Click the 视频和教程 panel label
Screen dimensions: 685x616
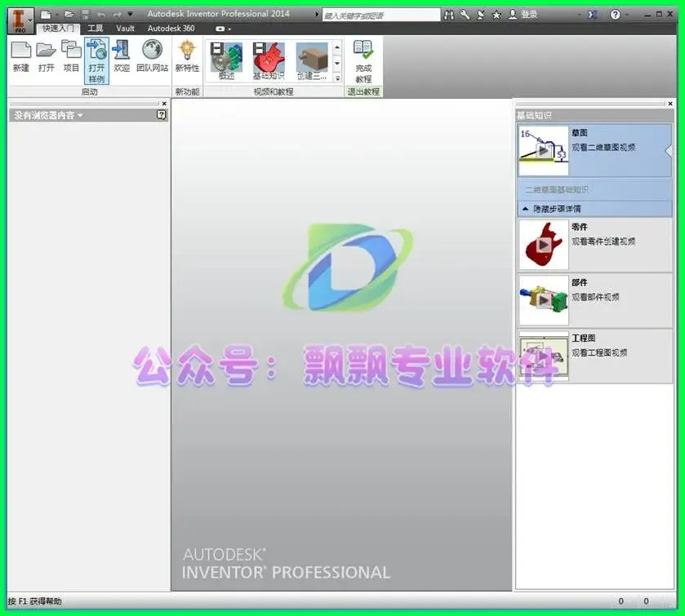(x=274, y=91)
